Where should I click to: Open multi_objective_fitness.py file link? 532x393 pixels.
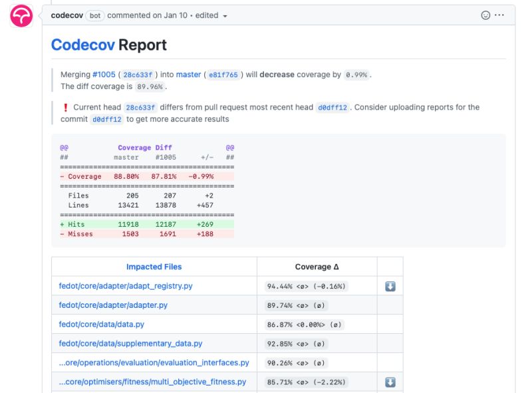tap(152, 382)
